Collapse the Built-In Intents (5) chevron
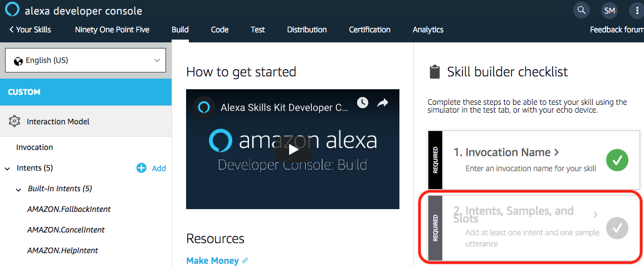The width and height of the screenshot is (644, 266). coord(18,190)
